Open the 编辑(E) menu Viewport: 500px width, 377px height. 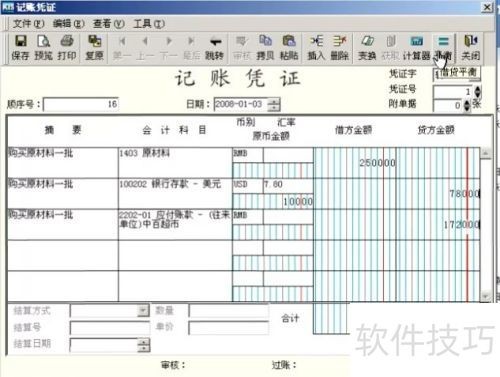coord(68,24)
